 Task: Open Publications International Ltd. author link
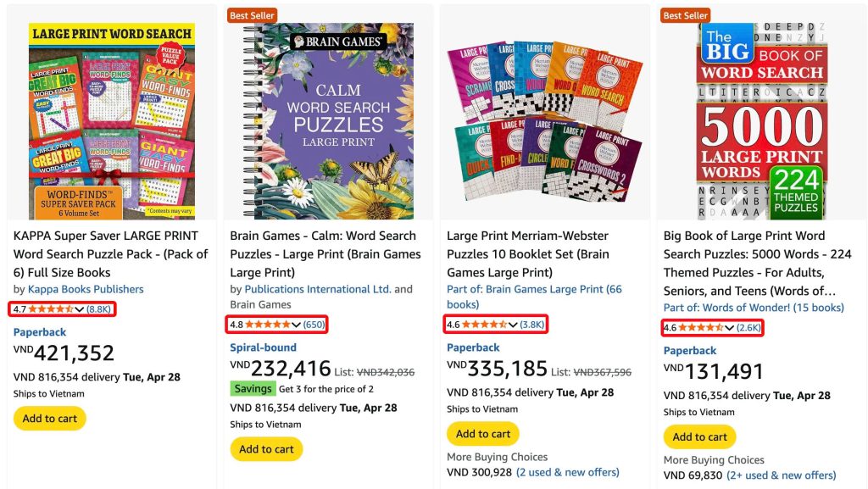[x=318, y=289]
